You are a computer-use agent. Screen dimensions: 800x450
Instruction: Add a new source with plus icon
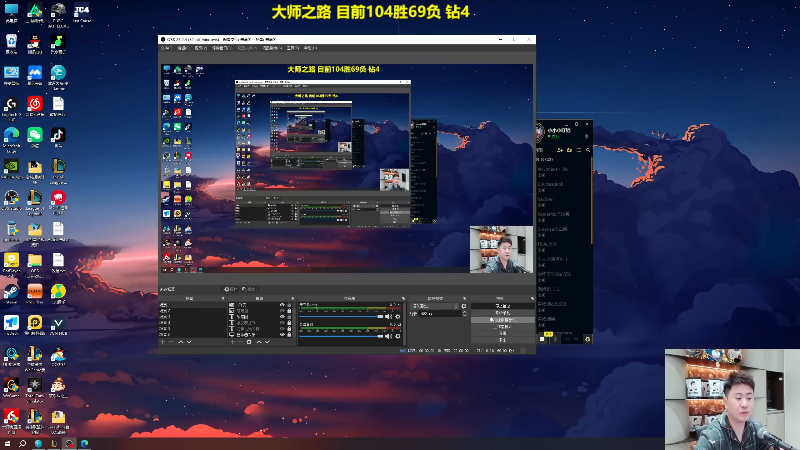click(x=232, y=342)
